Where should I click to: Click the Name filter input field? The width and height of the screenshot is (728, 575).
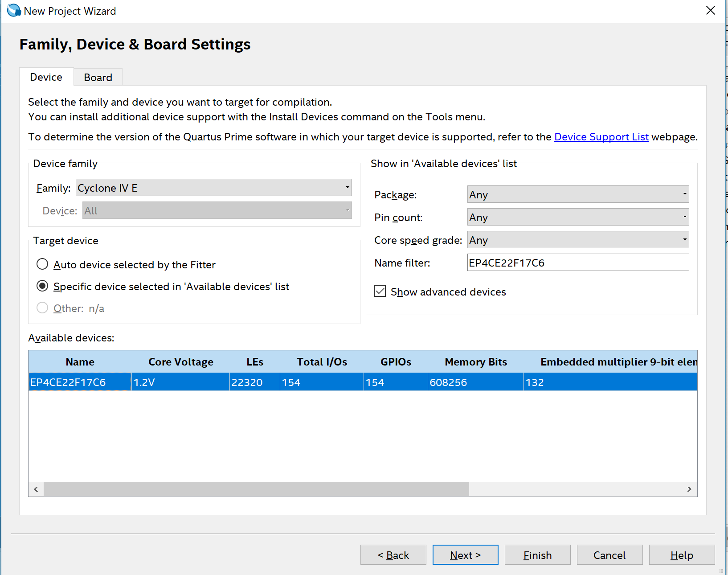coord(578,263)
